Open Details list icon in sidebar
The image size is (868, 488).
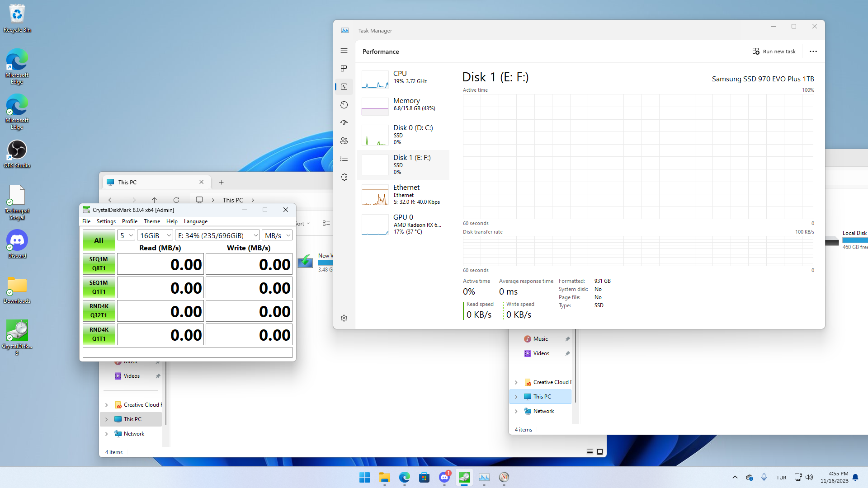[x=344, y=159]
